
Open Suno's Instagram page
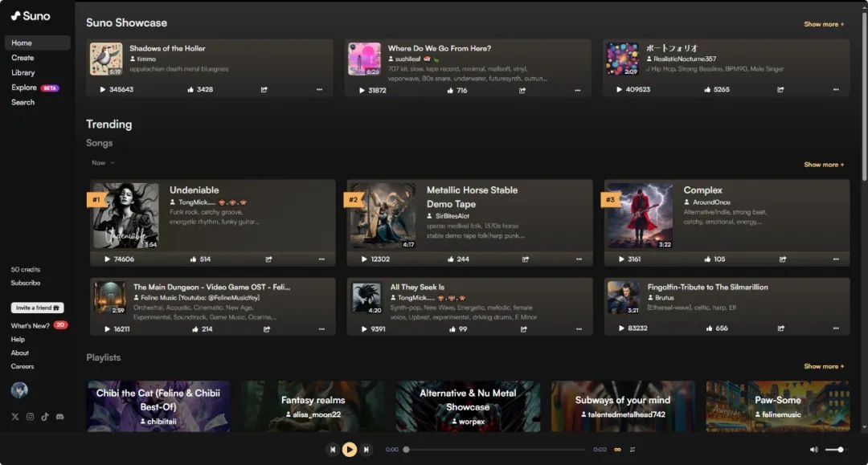pos(30,417)
